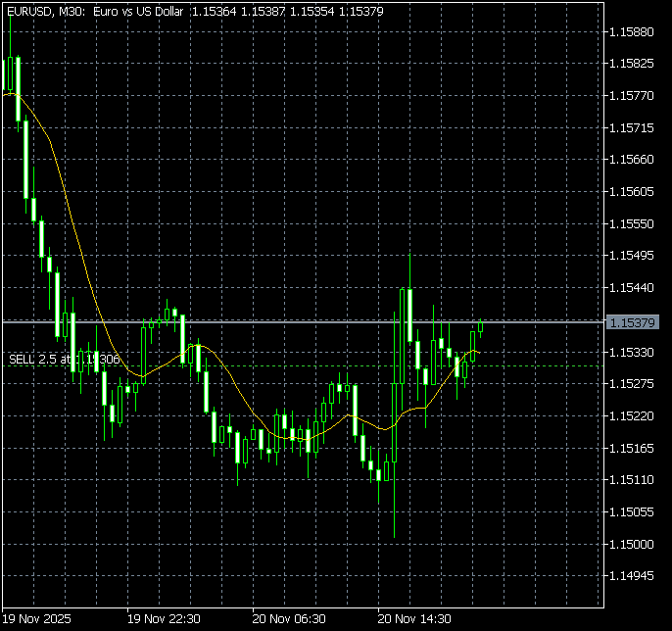Click the 19 Nov 2025 time axis label
This screenshot has width=672, height=631.
(x=37, y=619)
